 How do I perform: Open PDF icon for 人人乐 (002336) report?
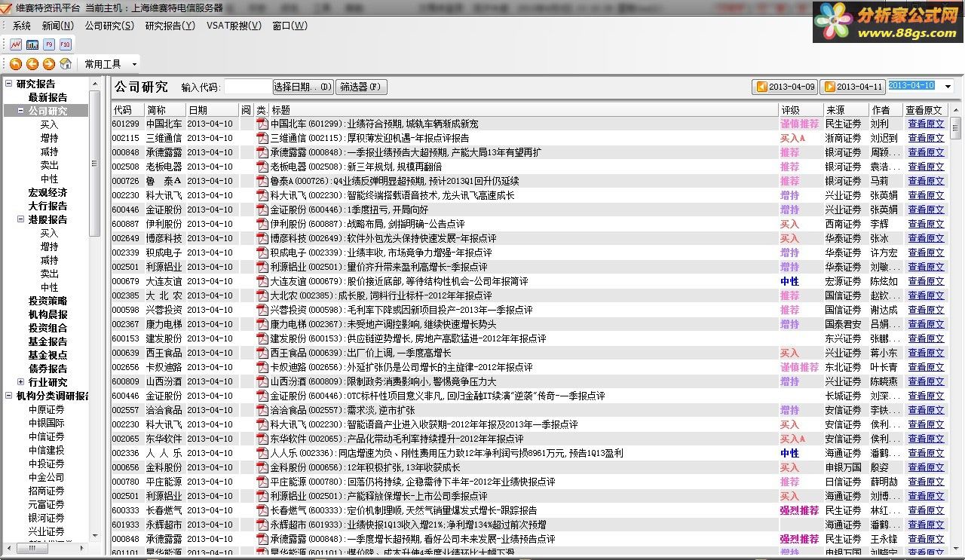[x=263, y=453]
